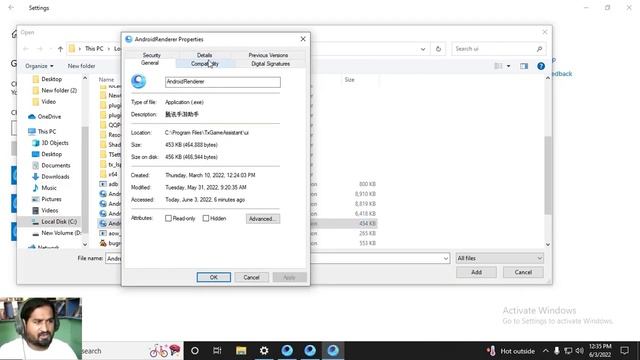The height and width of the screenshot is (360, 640).
Task: Open Advanced attributes dialog
Action: pyautogui.click(x=262, y=219)
